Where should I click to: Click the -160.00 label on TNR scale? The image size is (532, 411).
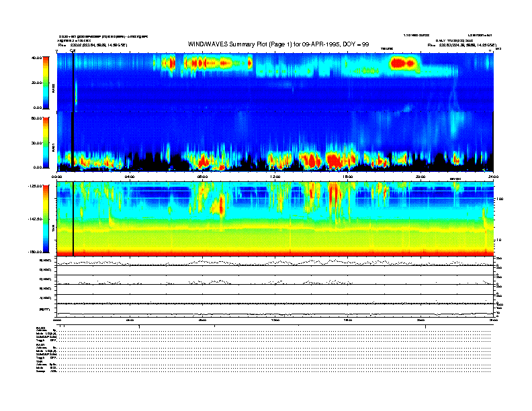point(35,252)
